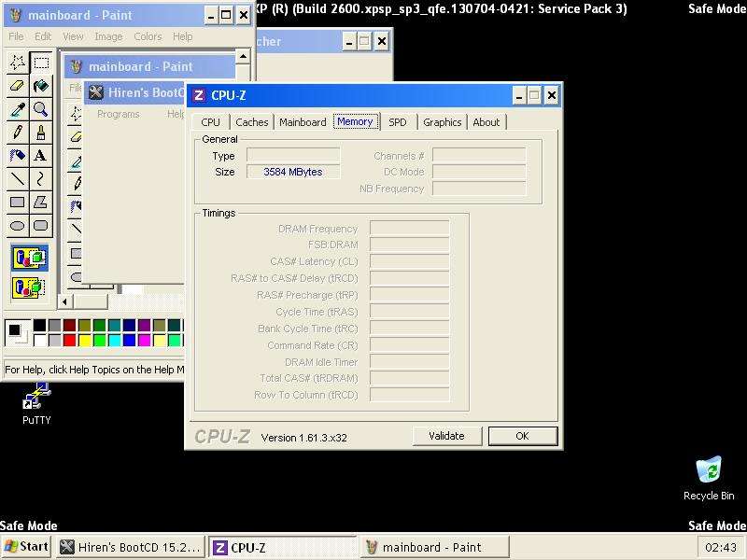
Task: Switch to the SPD tab in CPU-Z
Action: pos(398,122)
